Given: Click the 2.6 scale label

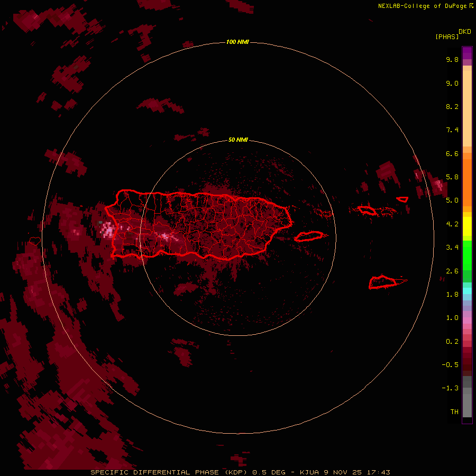Looking at the screenshot, I should (452, 271).
